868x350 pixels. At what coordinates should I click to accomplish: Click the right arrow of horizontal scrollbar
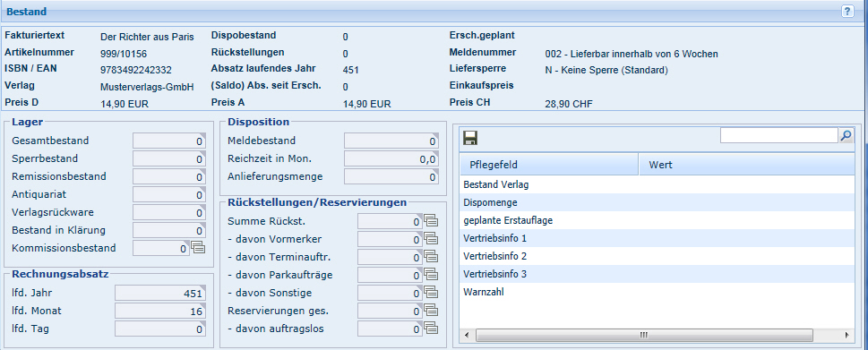848,335
